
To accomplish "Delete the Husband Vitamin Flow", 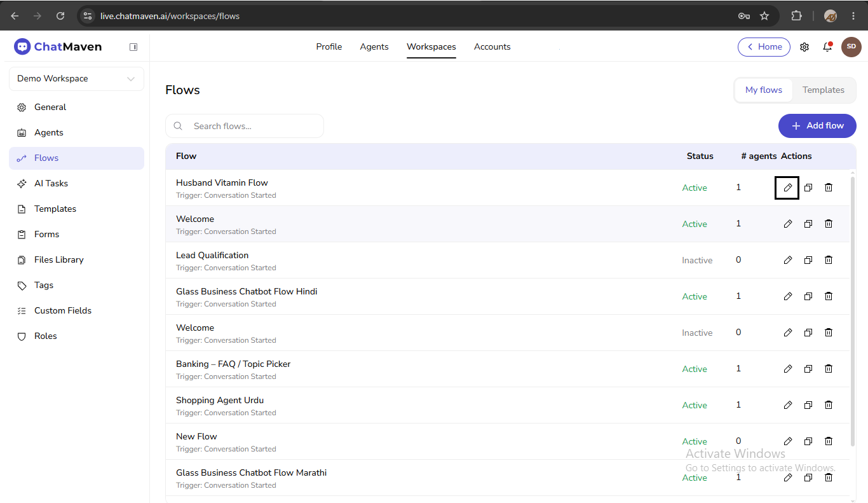I will coord(829,188).
